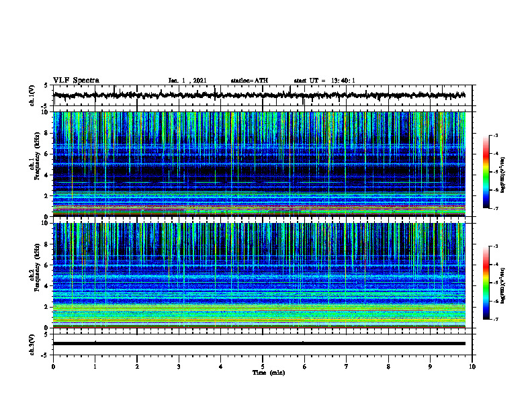Click the 5 tick label on ch.1(V) axis

click(x=46, y=85)
